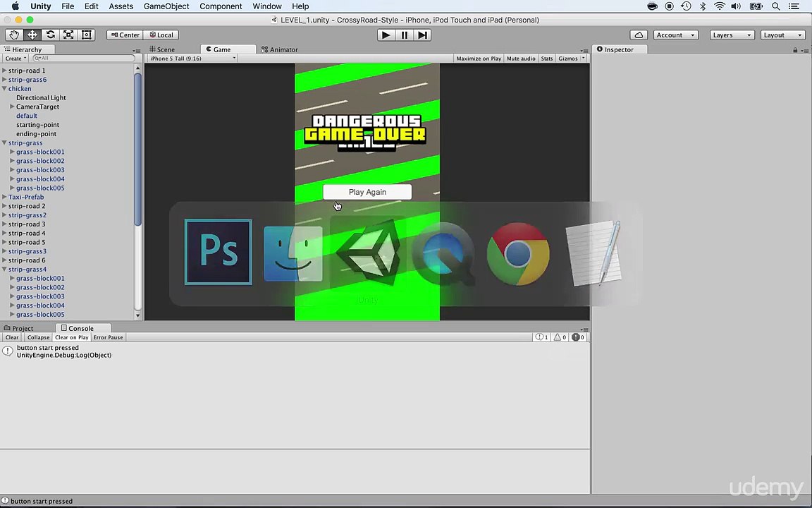The height and width of the screenshot is (508, 812).
Task: Step one frame forward
Action: (423, 35)
